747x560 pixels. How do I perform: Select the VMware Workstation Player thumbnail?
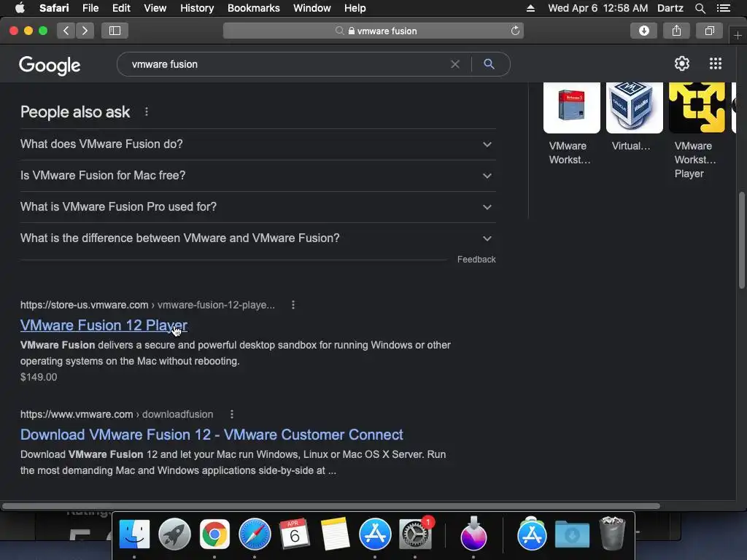(x=697, y=108)
